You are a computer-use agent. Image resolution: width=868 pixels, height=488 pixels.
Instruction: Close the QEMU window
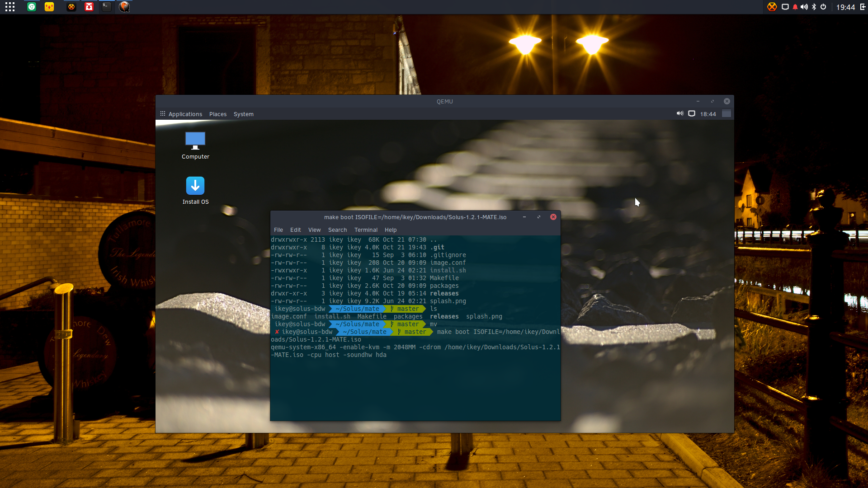pyautogui.click(x=727, y=101)
